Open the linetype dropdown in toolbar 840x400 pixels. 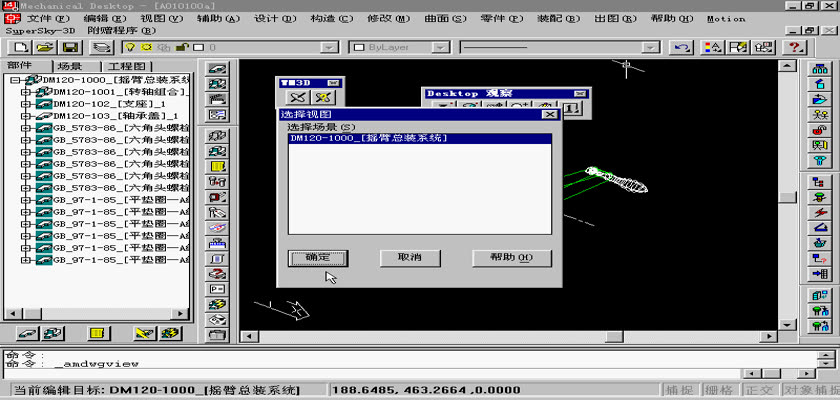(x=652, y=47)
